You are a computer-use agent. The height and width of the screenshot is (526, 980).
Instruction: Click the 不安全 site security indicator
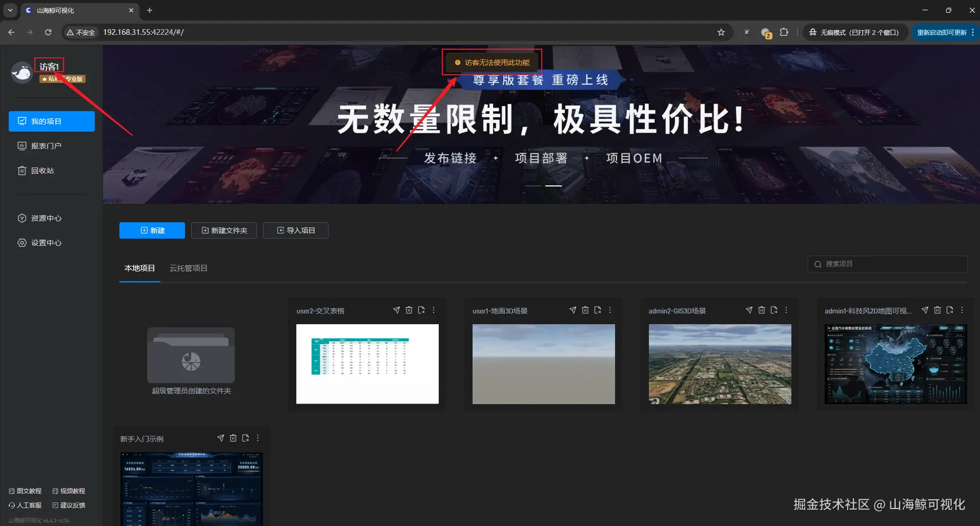coord(81,32)
